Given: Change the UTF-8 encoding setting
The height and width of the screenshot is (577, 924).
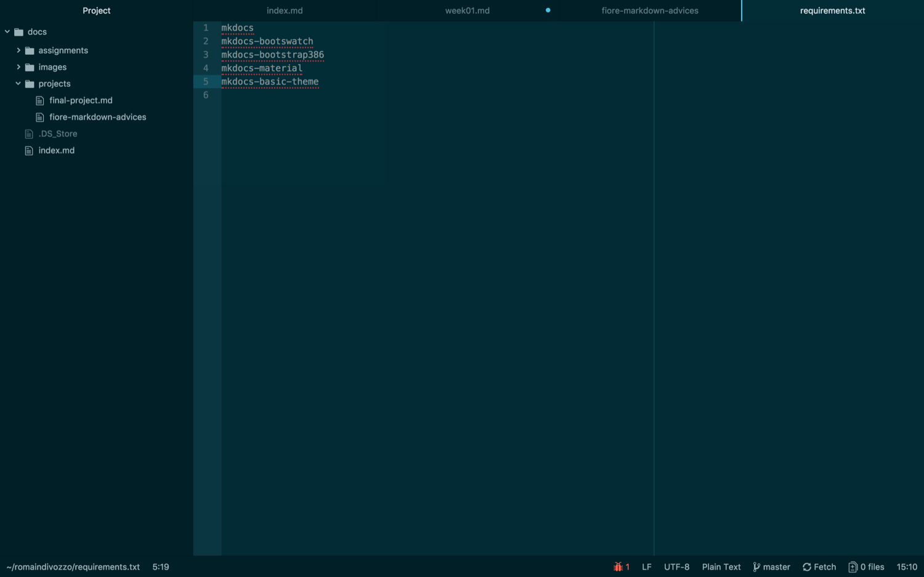Looking at the screenshot, I should click(x=676, y=567).
